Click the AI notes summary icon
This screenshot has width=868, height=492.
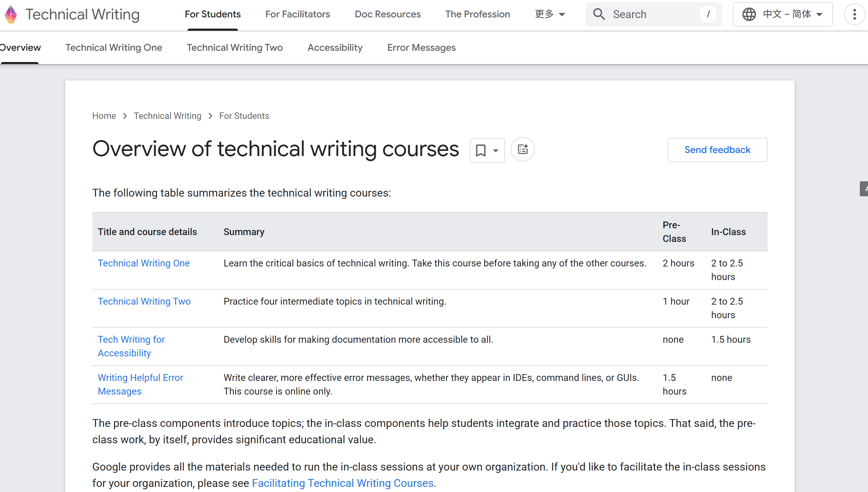pyautogui.click(x=523, y=150)
